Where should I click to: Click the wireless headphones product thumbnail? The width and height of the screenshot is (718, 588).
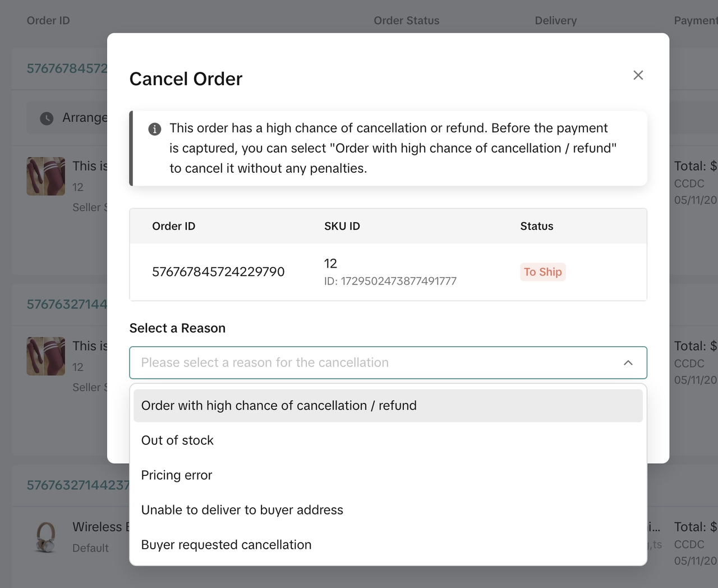tap(45, 537)
